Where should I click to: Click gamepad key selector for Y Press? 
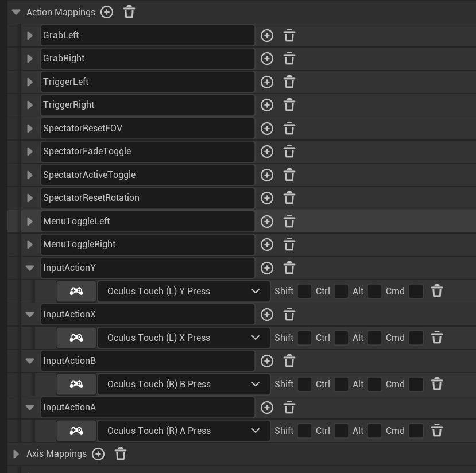click(x=76, y=291)
